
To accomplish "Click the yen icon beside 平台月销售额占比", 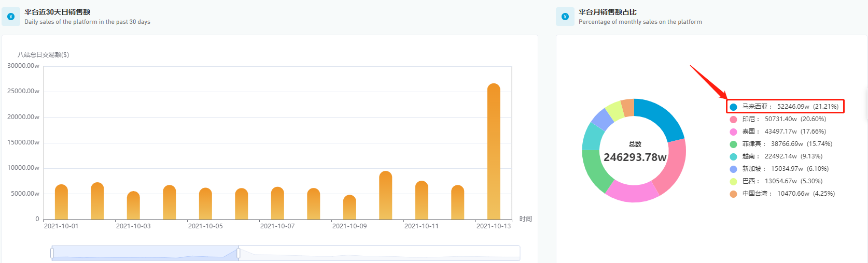I will [x=565, y=17].
